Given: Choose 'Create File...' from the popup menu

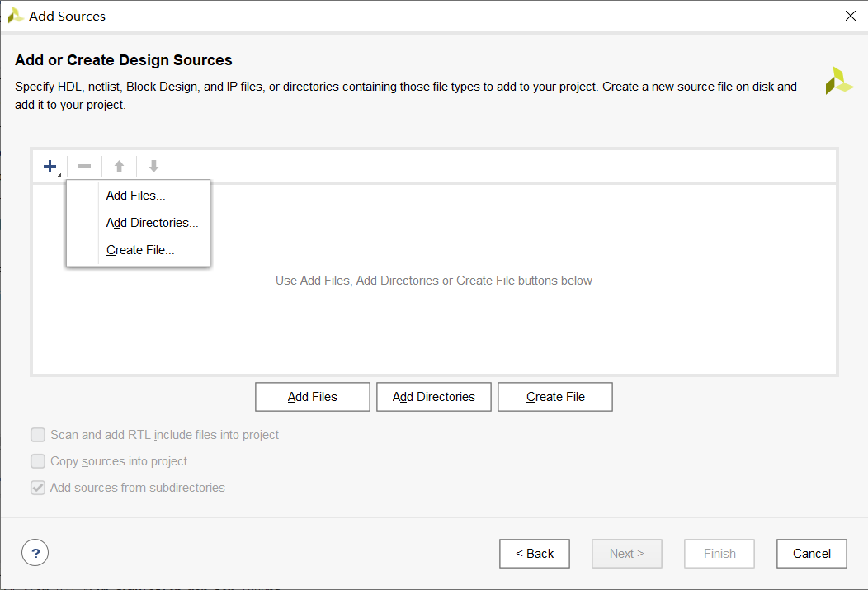Looking at the screenshot, I should point(140,250).
